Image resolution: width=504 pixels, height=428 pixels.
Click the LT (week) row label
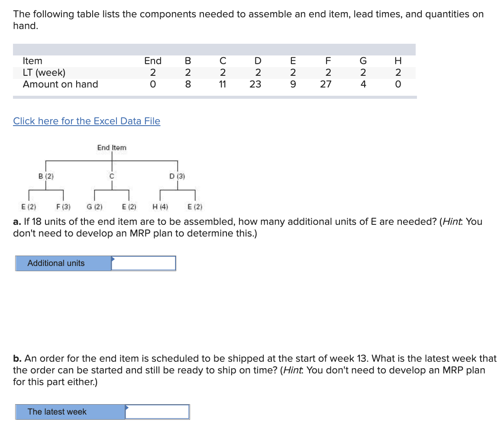tap(44, 72)
